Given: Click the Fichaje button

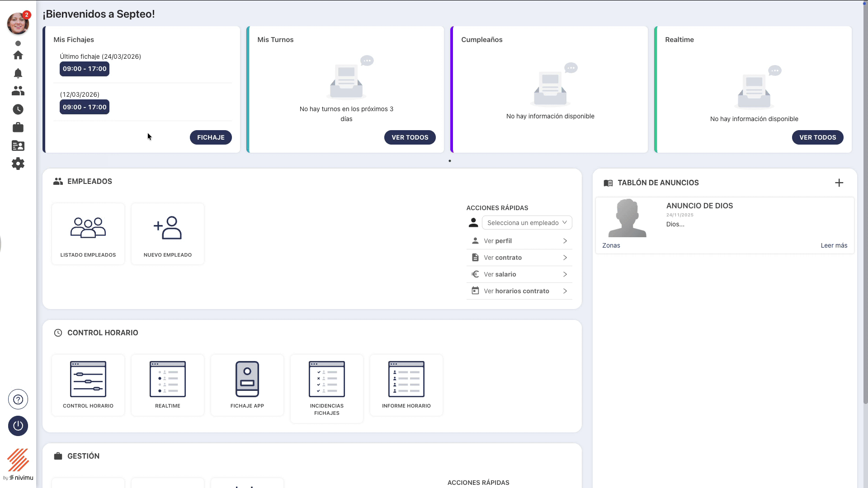Looking at the screenshot, I should (211, 137).
